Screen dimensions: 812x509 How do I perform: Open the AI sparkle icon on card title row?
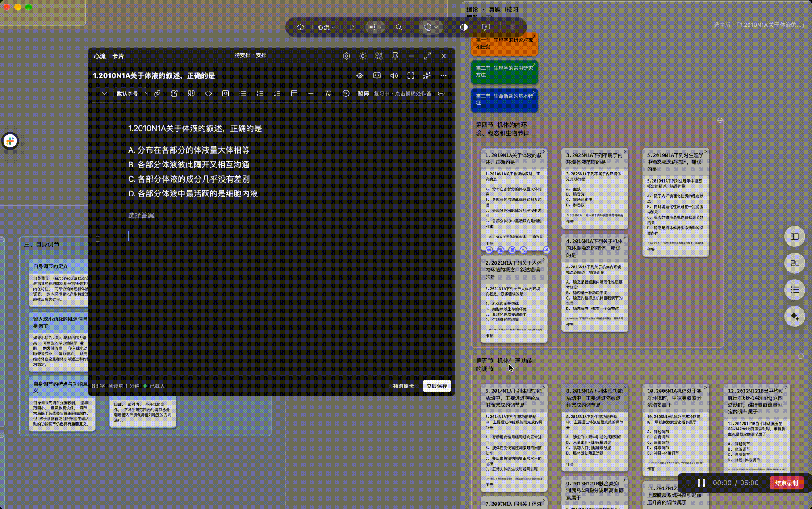click(x=427, y=75)
